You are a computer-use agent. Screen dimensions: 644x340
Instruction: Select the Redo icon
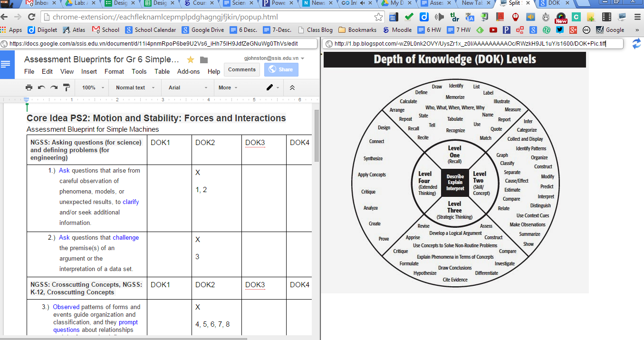pos(53,87)
